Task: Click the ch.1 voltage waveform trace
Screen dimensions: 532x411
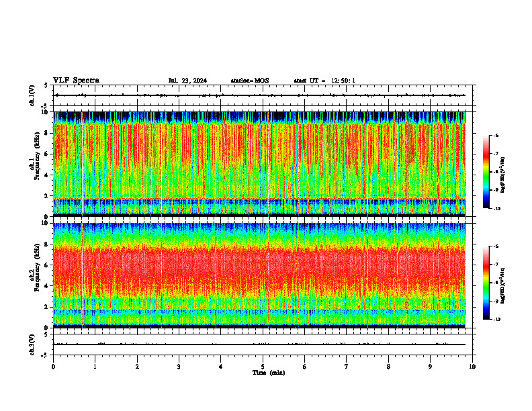Action: [x=259, y=95]
